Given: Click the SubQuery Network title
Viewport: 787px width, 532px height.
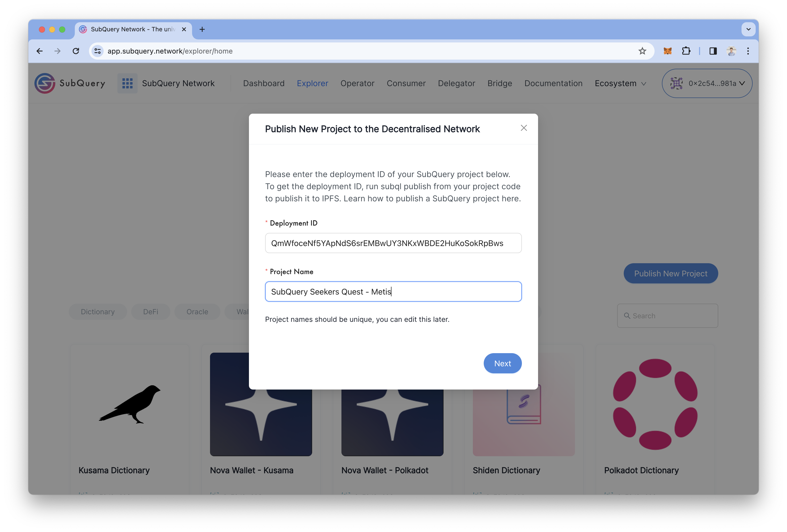Looking at the screenshot, I should [178, 83].
